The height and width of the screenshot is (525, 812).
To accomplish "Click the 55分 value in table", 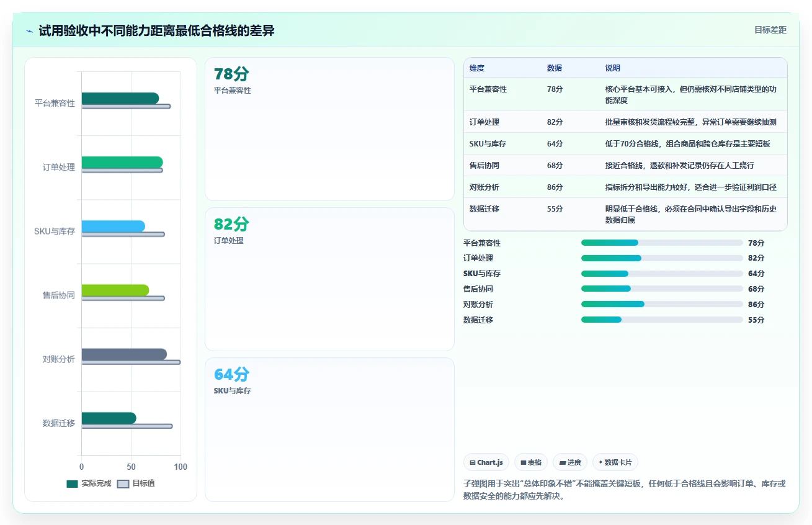I will point(555,209).
